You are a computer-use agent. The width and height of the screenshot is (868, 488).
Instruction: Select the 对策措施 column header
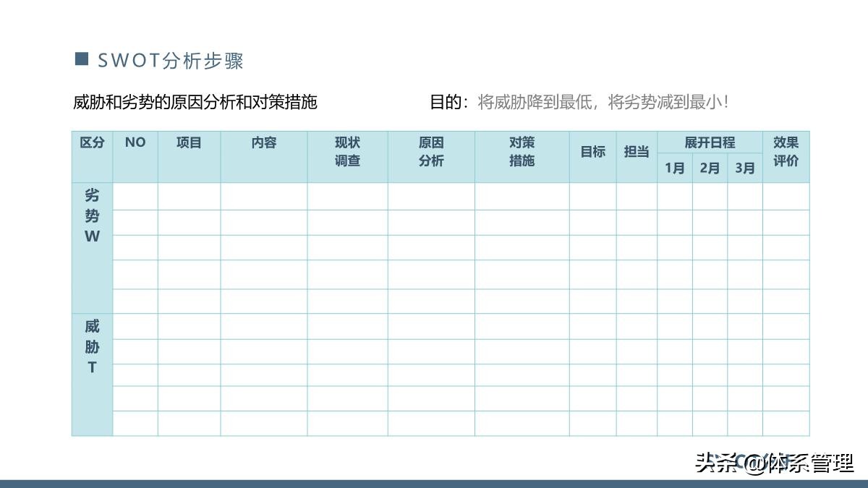[x=522, y=153]
